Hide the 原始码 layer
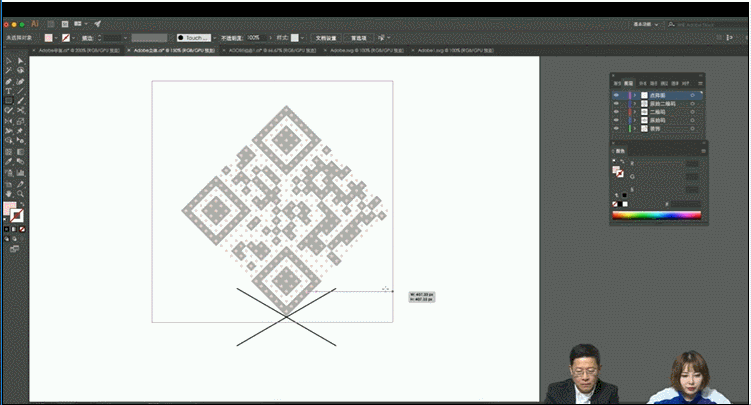Image resolution: width=751 pixels, height=405 pixels. [616, 120]
